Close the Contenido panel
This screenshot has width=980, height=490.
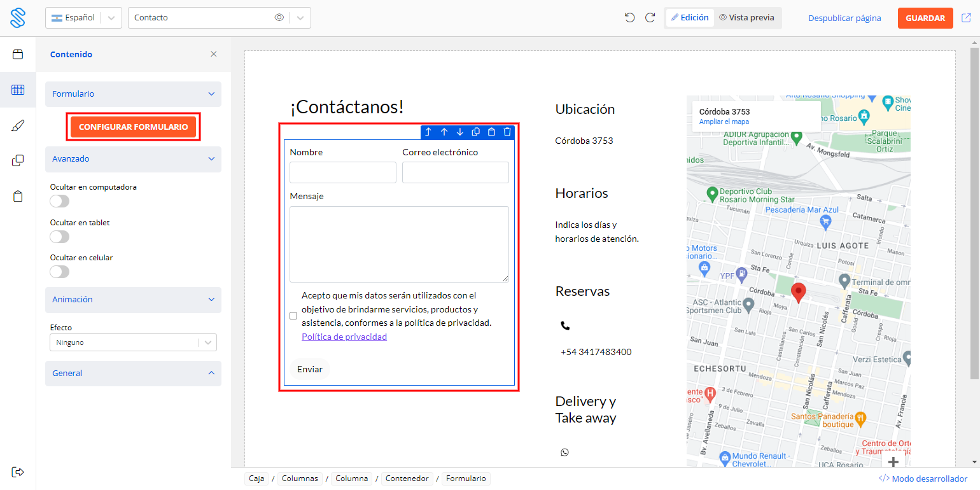coord(214,54)
